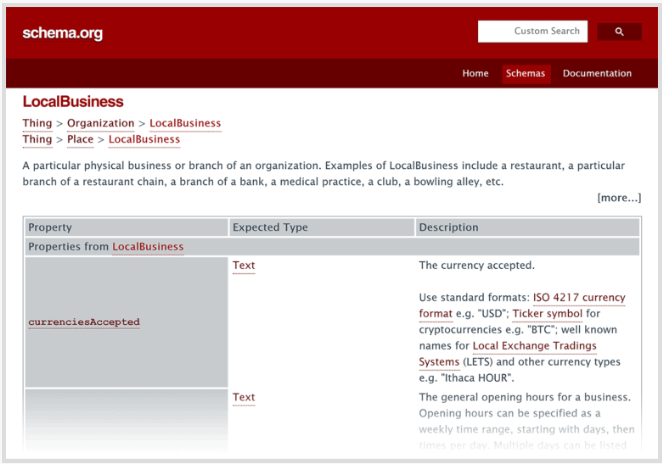Click Text type for opening hours row
662x464 pixels.
coord(243,397)
